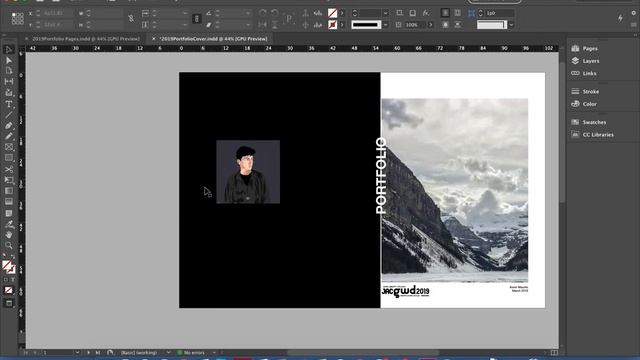Image resolution: width=640 pixels, height=360 pixels.
Task: Click the corner size 1p0 field
Action: (x=500, y=13)
